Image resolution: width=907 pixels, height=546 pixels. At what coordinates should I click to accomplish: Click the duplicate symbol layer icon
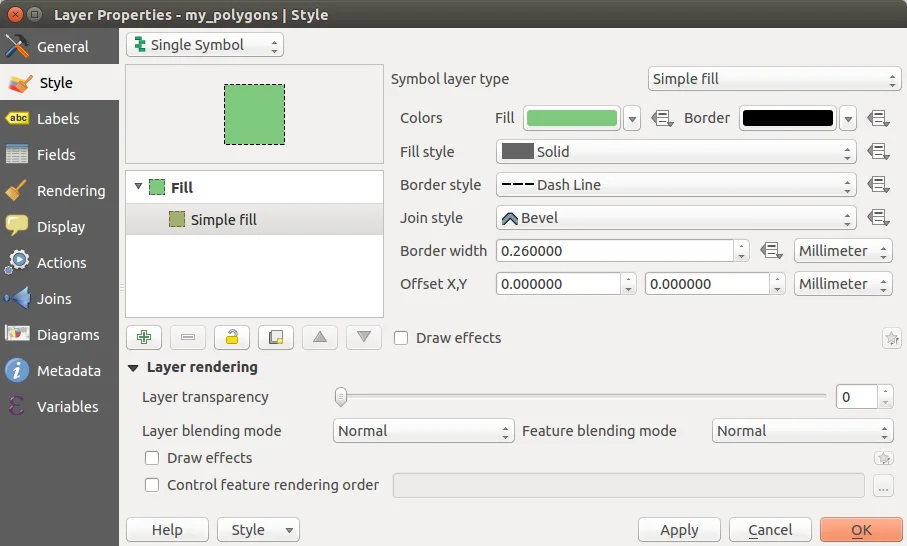(276, 337)
